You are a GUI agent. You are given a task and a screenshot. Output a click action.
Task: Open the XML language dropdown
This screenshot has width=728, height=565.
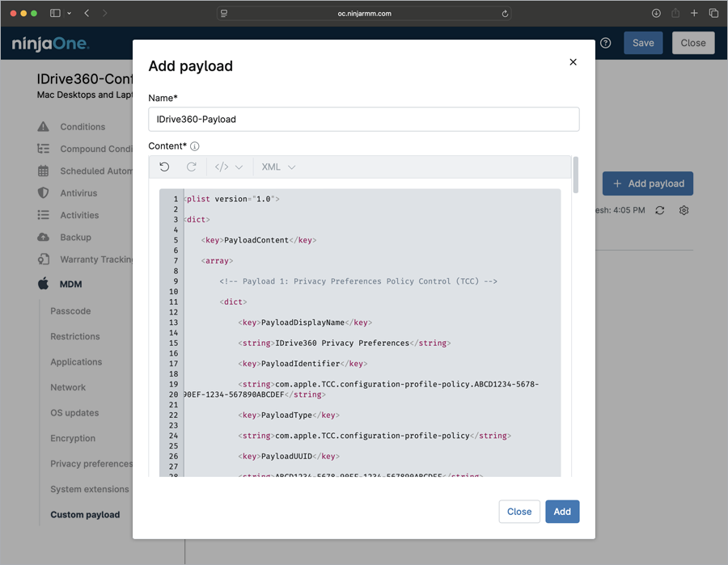click(x=278, y=167)
